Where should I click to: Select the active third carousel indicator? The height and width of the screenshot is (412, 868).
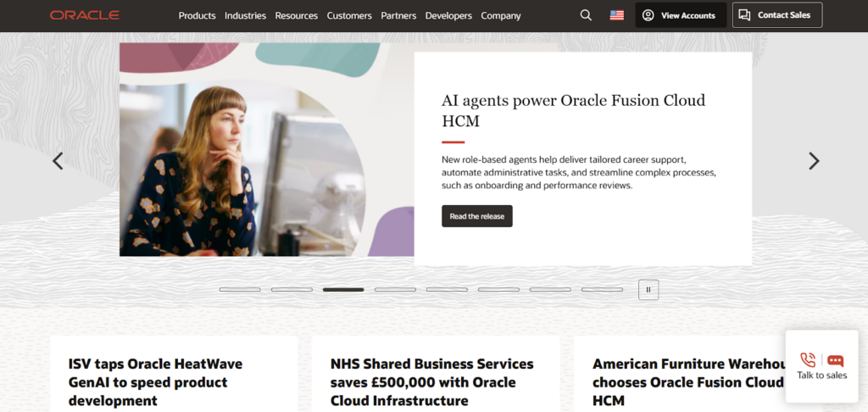343,290
